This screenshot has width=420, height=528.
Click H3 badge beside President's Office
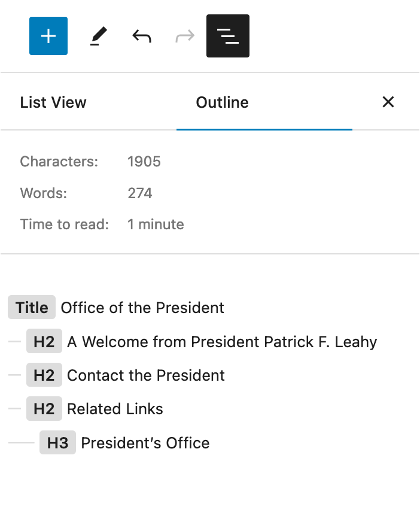pos(58,443)
